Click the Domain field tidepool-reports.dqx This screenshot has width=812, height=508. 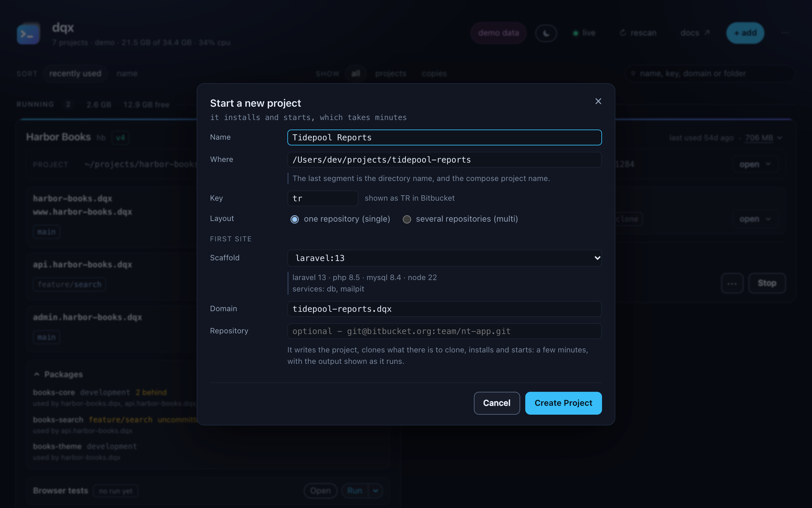tap(444, 309)
